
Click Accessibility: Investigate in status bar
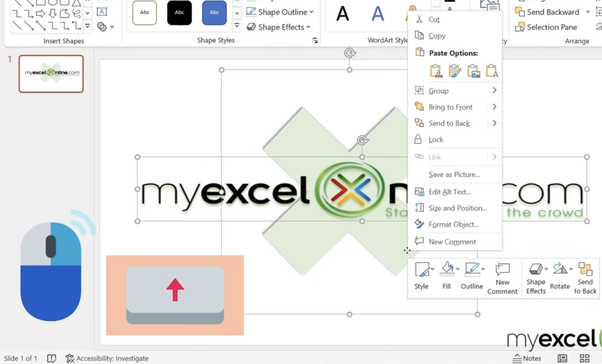point(107,358)
